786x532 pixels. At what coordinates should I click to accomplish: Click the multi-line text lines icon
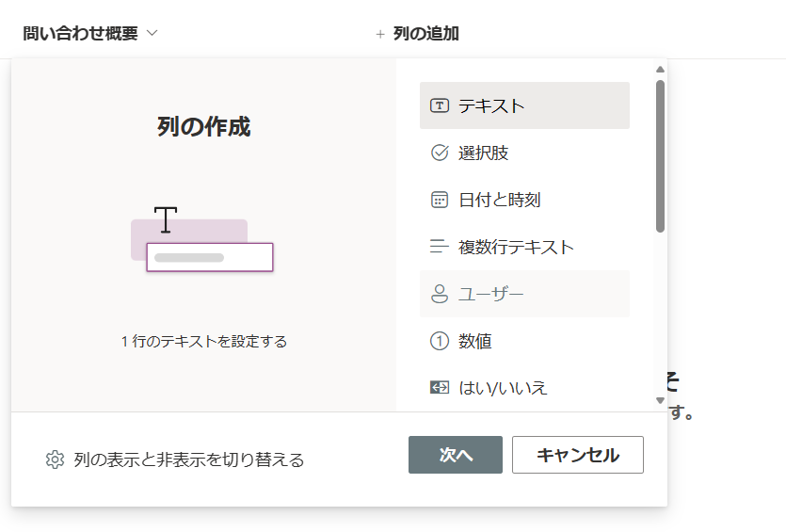coord(439,247)
